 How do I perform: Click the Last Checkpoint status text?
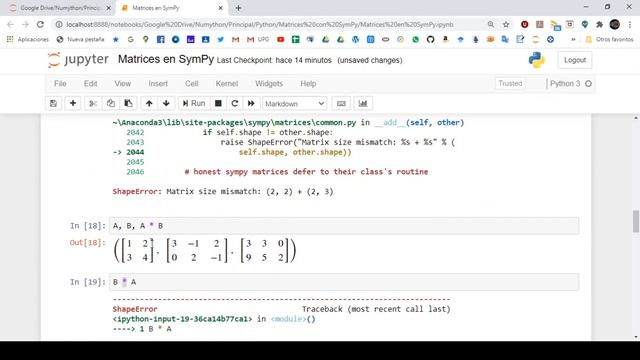[x=274, y=60]
